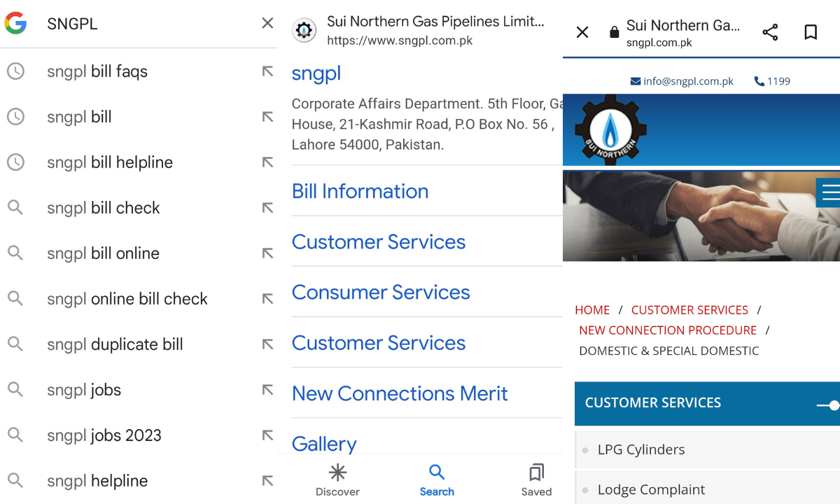Insert suggestion arrow for sngpl online bill check

tap(267, 299)
